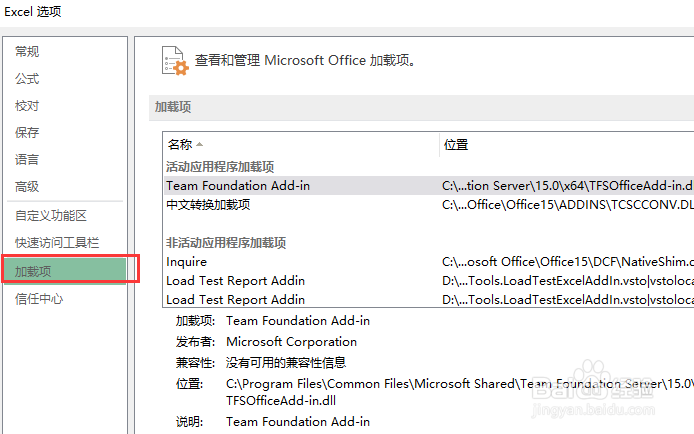This screenshot has height=434, width=694.
Task: Select the Inquire add-in row
Action: click(x=428, y=261)
